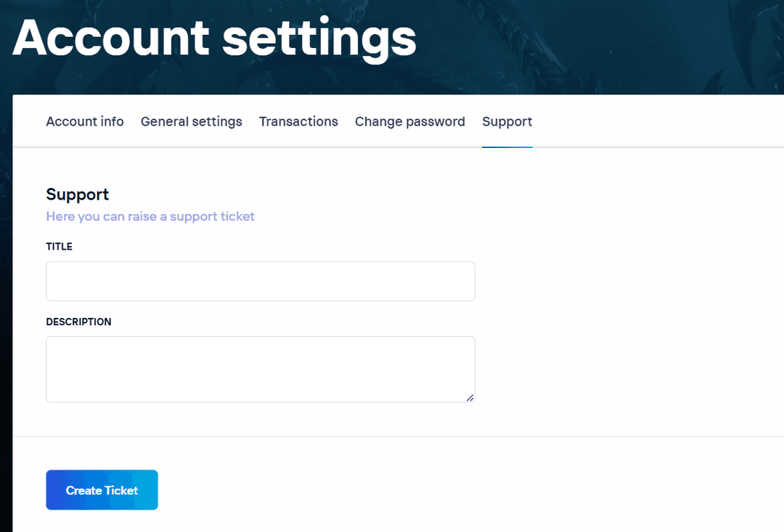Click the DESCRIPTION field label

(x=78, y=322)
